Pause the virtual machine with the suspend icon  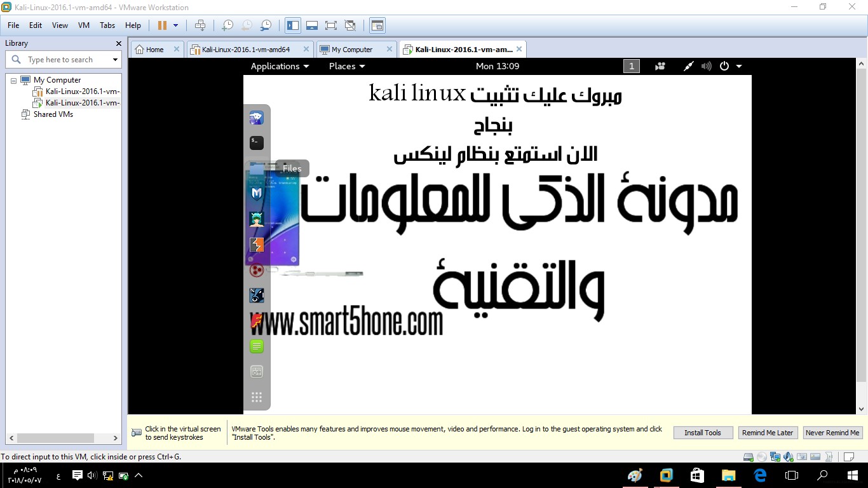click(162, 25)
